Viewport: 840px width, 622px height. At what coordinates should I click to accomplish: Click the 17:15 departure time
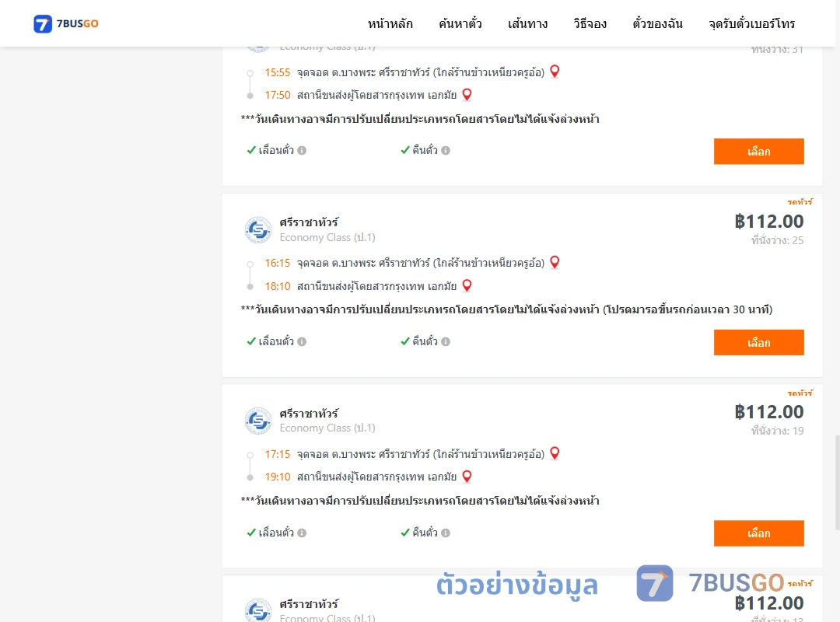[x=278, y=454]
